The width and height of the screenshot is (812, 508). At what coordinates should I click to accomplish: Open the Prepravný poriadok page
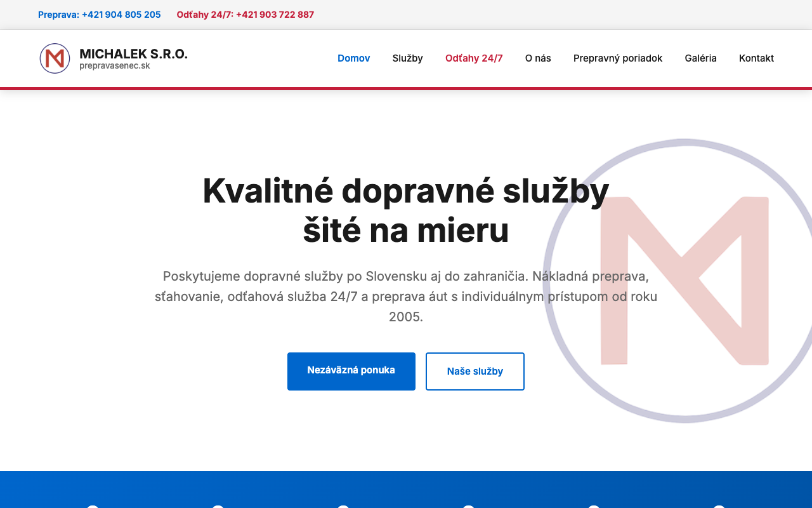click(618, 58)
